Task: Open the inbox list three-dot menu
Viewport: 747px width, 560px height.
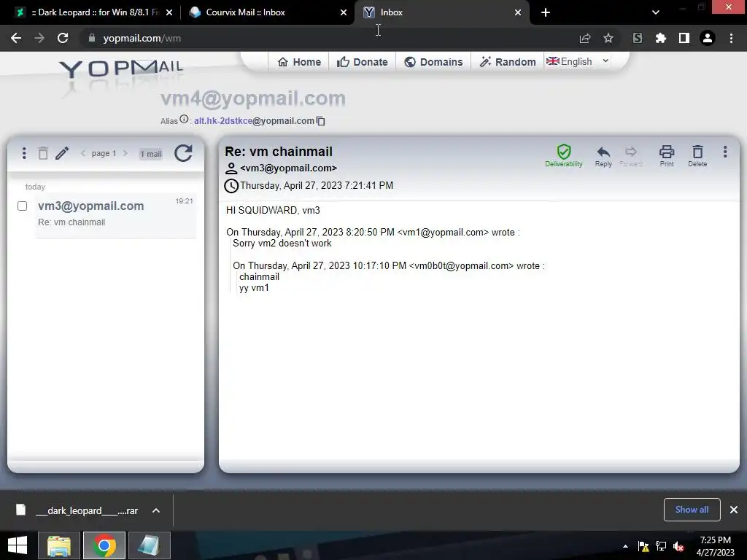Action: pos(24,153)
